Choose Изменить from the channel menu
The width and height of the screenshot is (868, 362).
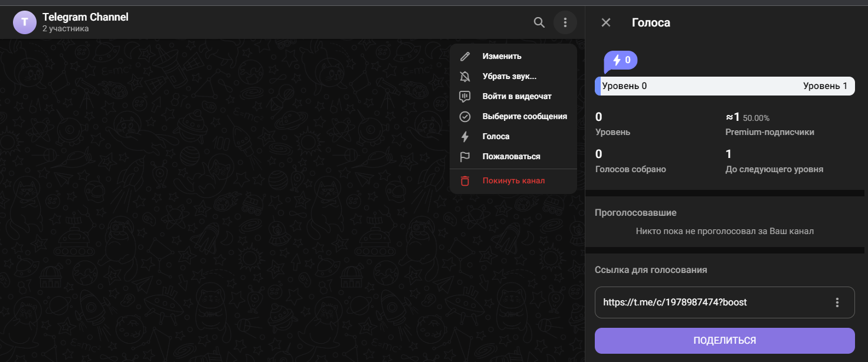point(513,57)
